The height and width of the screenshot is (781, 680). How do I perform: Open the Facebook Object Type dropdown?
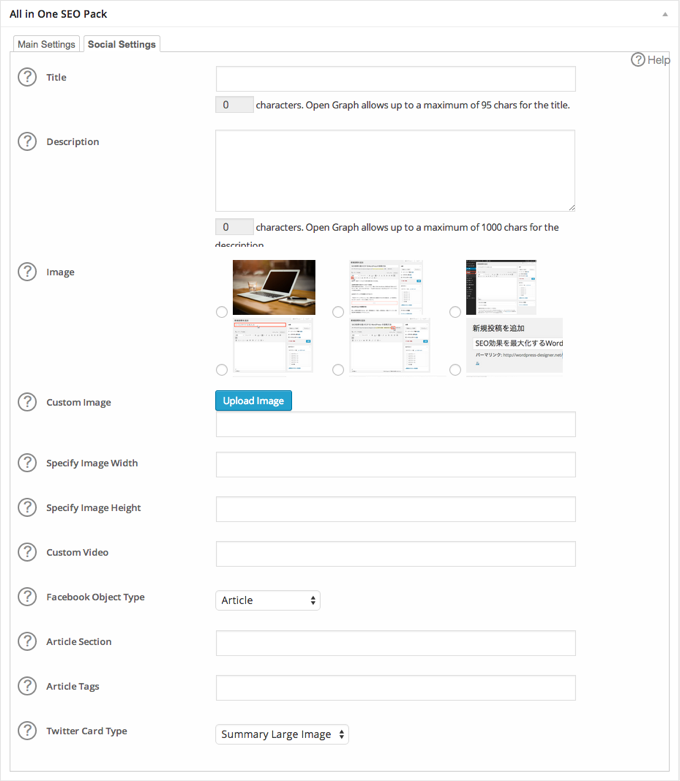268,600
